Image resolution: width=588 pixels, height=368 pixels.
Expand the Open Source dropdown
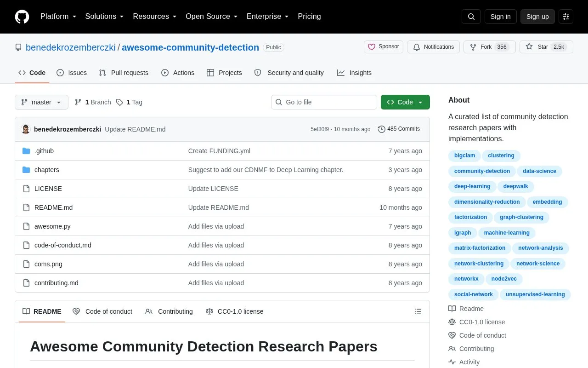point(212,17)
